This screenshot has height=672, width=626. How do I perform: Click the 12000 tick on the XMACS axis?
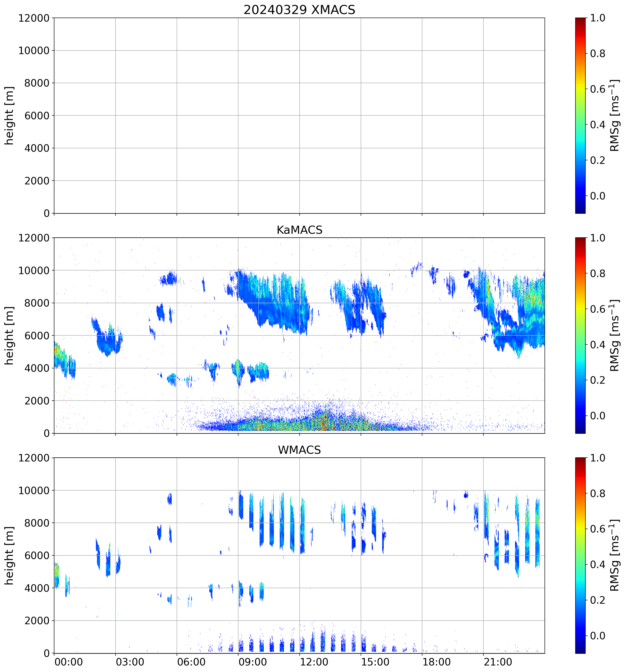tap(34, 18)
